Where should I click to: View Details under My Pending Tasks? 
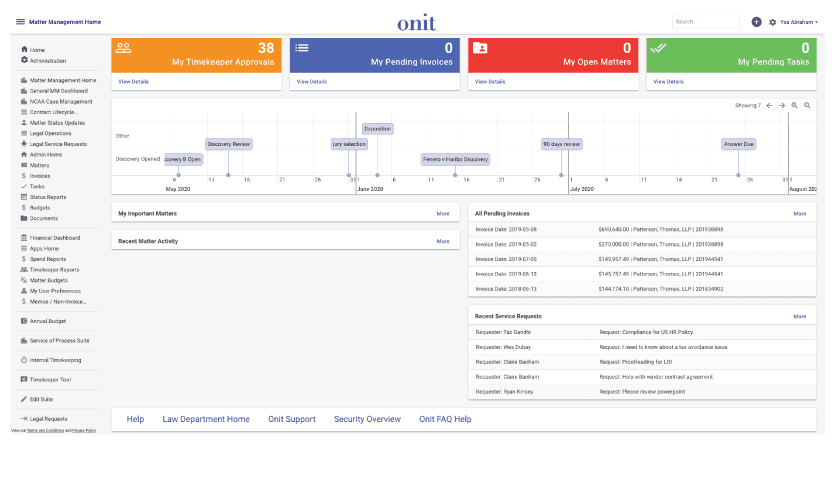click(669, 81)
